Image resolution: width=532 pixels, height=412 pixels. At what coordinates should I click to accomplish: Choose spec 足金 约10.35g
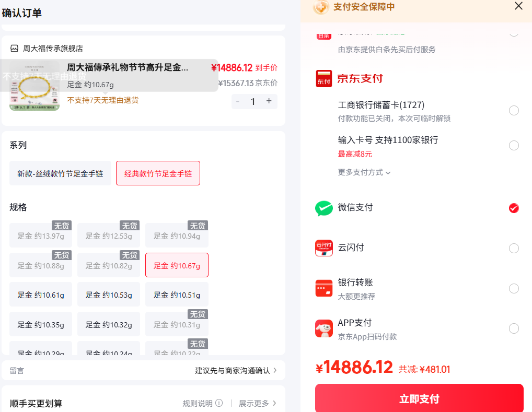[x=41, y=324]
